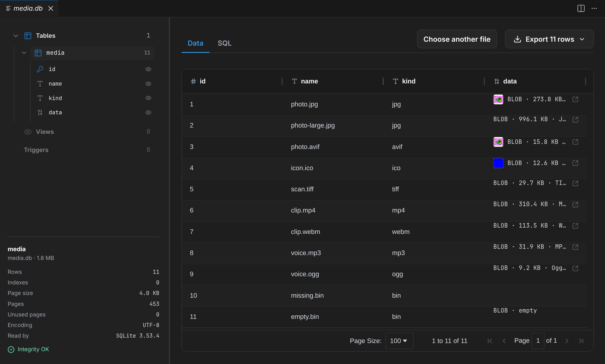Click the split editor icon
Screen dimensions: 605x364
[x=581, y=8]
